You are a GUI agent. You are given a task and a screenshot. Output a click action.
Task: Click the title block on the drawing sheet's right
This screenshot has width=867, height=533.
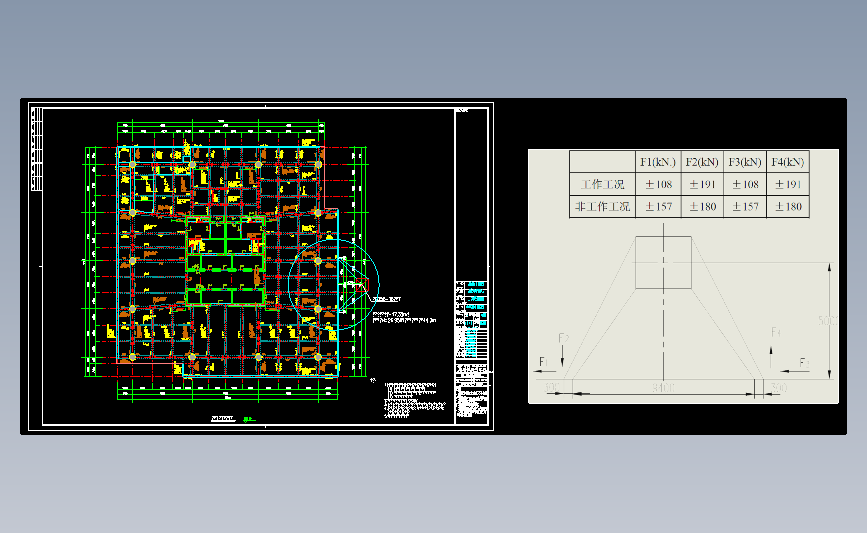[472, 352]
